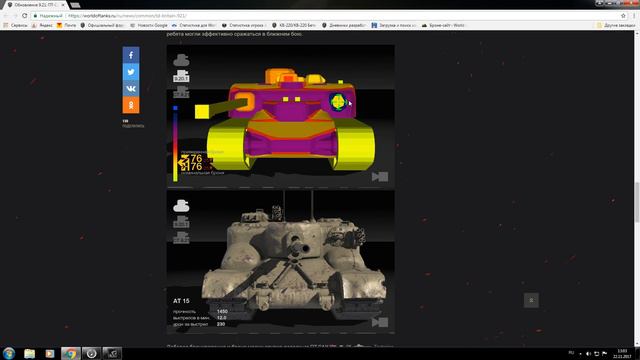
Task: Click the camera icon in AT 15 viewer
Action: [x=380, y=322]
